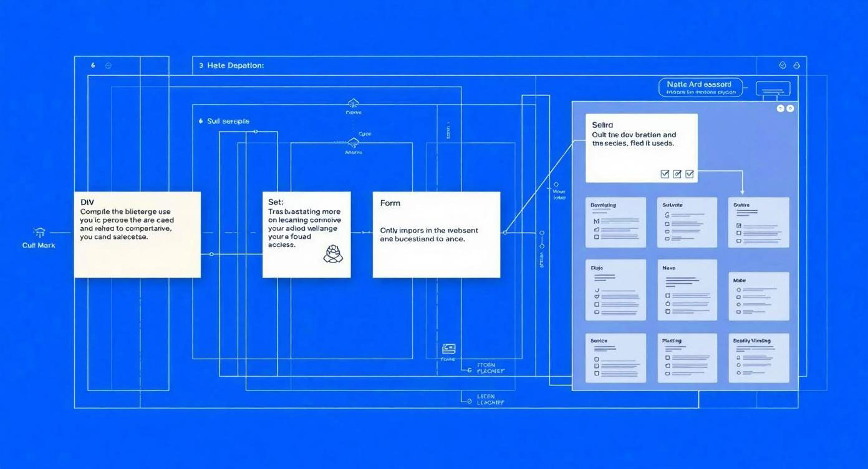Viewport: 868px width, 469px height.
Task: Toggle the third checkbox in the Selira card
Action: [690, 174]
